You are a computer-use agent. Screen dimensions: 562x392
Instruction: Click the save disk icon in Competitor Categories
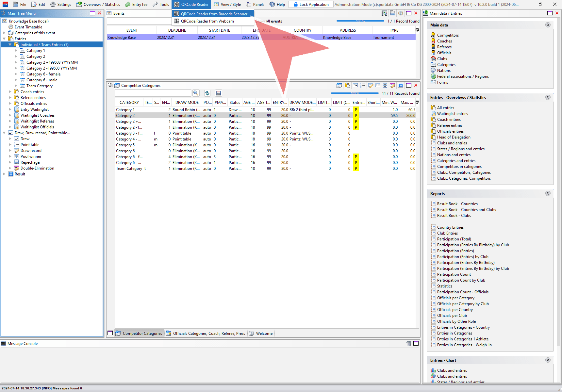click(219, 93)
